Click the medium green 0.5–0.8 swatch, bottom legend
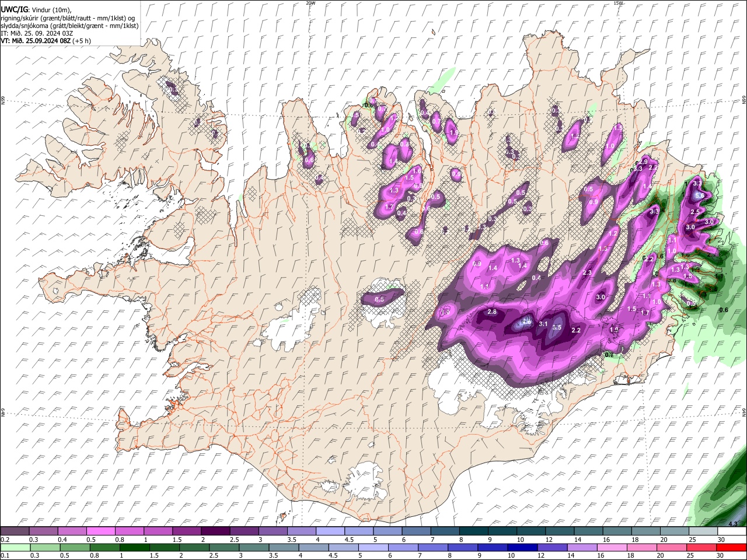Viewport: 747px width, 560px height. [x=74, y=548]
